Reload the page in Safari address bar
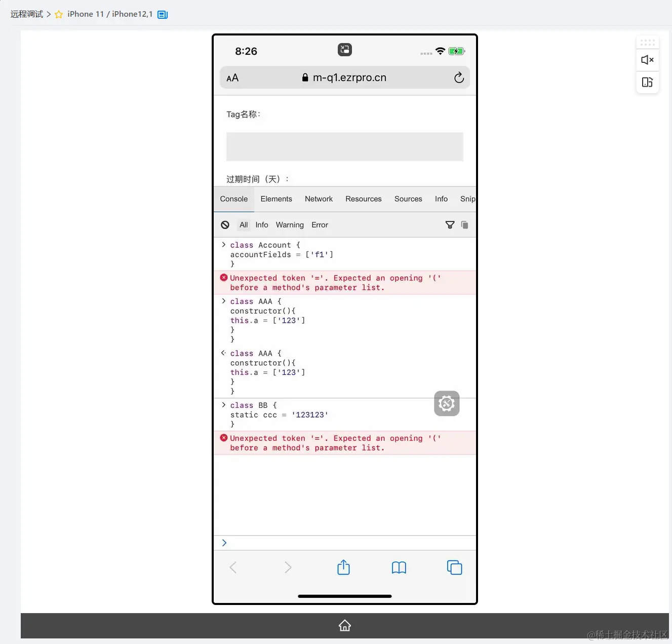 click(x=459, y=78)
